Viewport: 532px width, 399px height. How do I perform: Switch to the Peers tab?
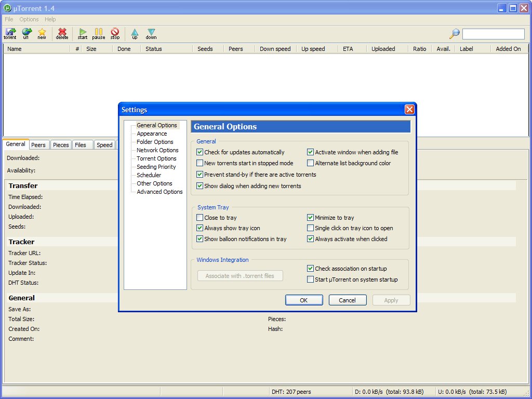38,145
